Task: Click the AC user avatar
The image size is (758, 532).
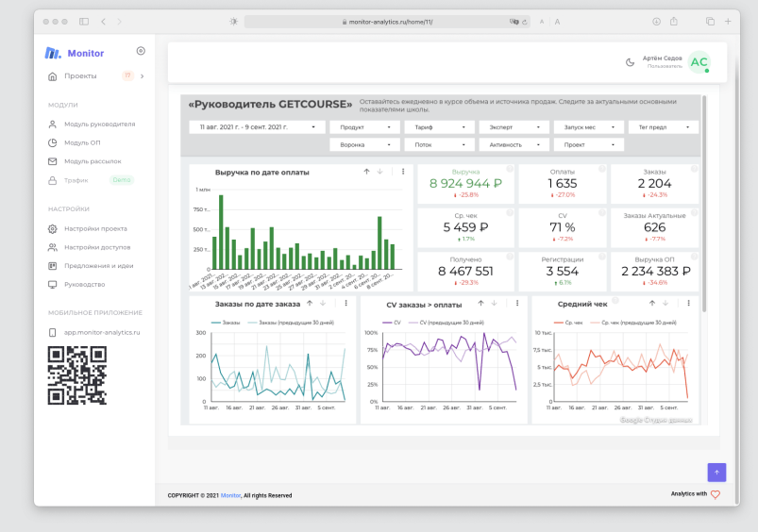Action: pos(699,62)
